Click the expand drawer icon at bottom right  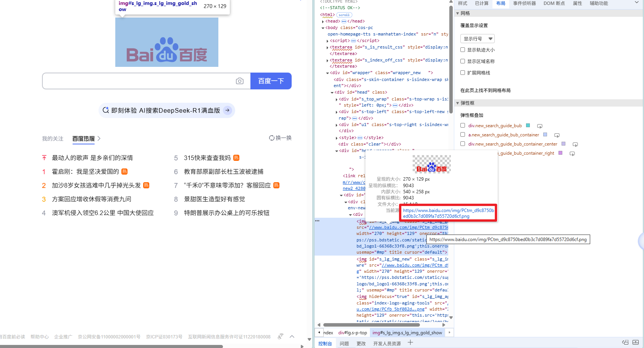coord(636,342)
